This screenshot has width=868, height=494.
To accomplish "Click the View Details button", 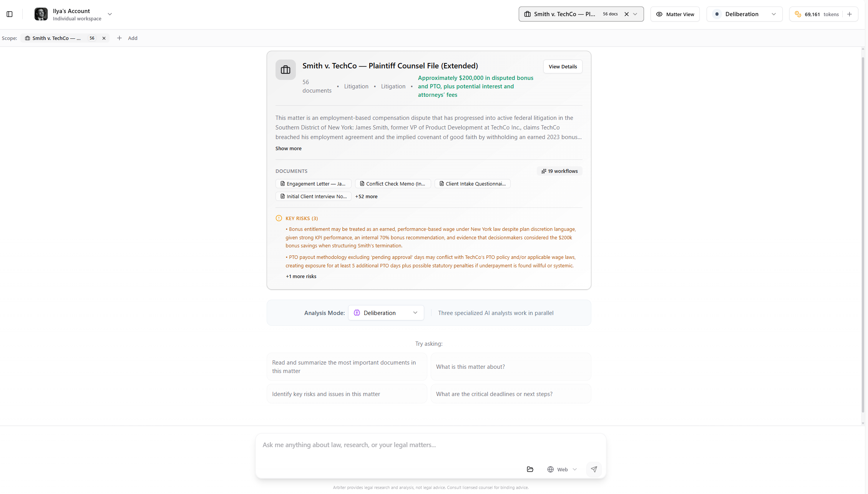I will pos(563,66).
